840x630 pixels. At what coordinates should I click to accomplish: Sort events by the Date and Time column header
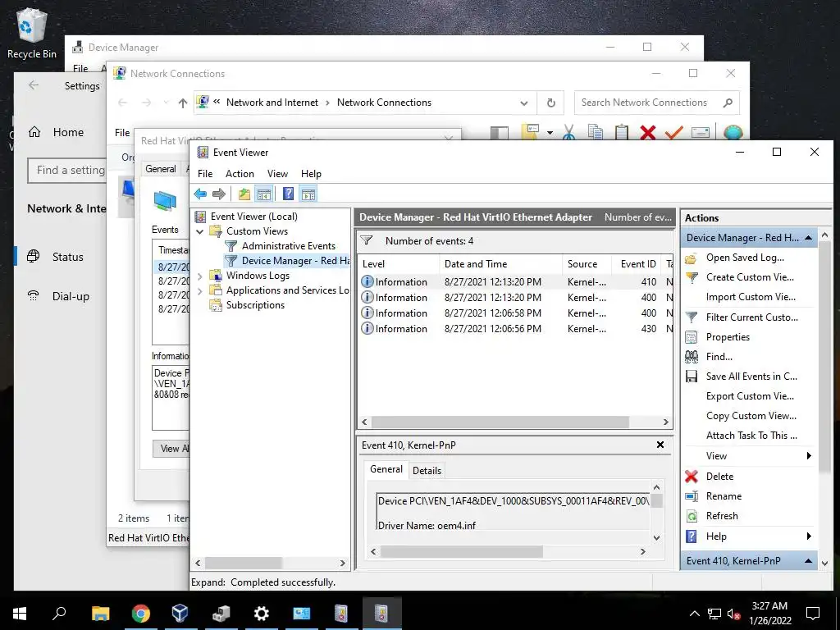pos(501,264)
